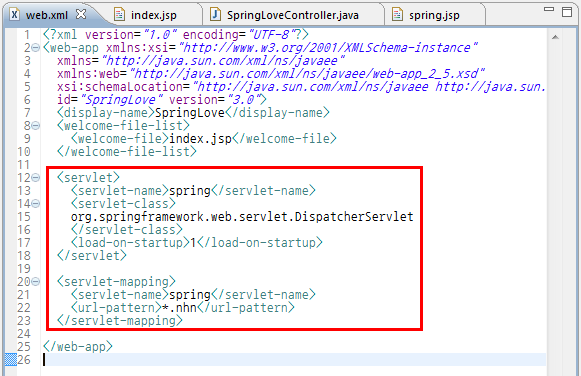
Task: Click the text org.springframework.web.servlet.DispatcherServlet
Action: [242, 217]
